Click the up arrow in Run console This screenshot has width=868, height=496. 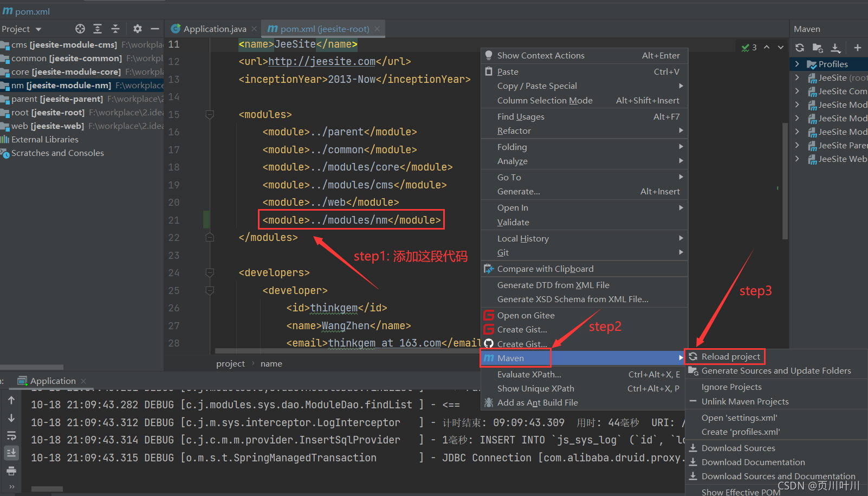pos(11,400)
